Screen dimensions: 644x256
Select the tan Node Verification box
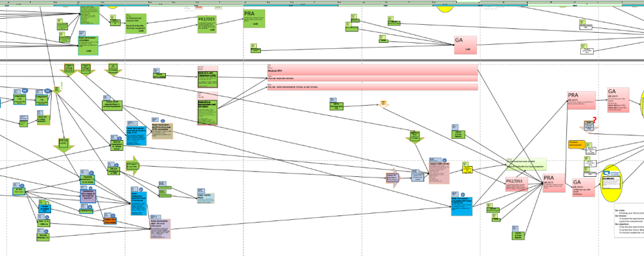(x=162, y=131)
